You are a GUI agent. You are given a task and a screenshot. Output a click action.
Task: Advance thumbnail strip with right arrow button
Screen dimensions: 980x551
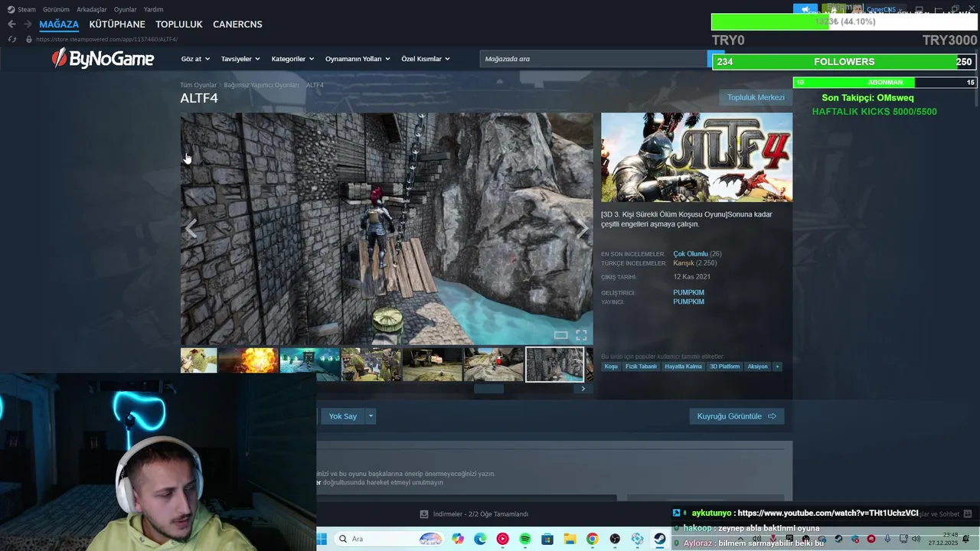[x=583, y=389]
